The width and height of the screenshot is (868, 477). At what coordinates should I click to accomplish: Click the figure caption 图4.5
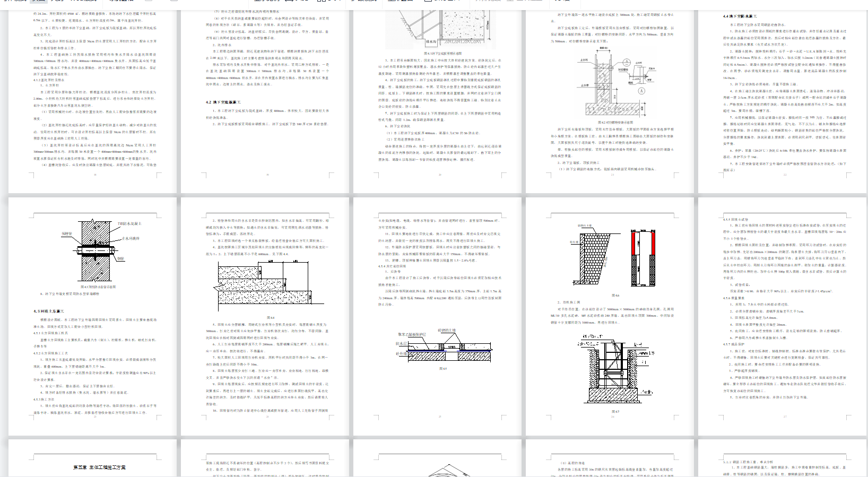(443, 368)
